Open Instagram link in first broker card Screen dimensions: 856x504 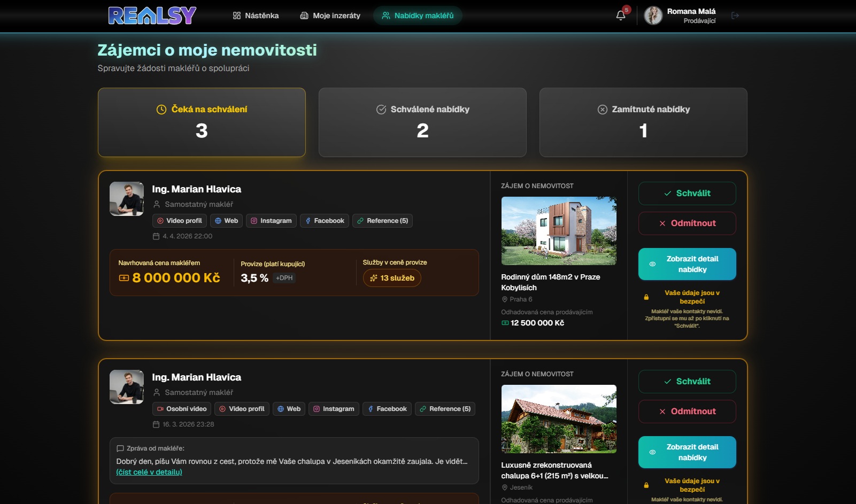[271, 221]
